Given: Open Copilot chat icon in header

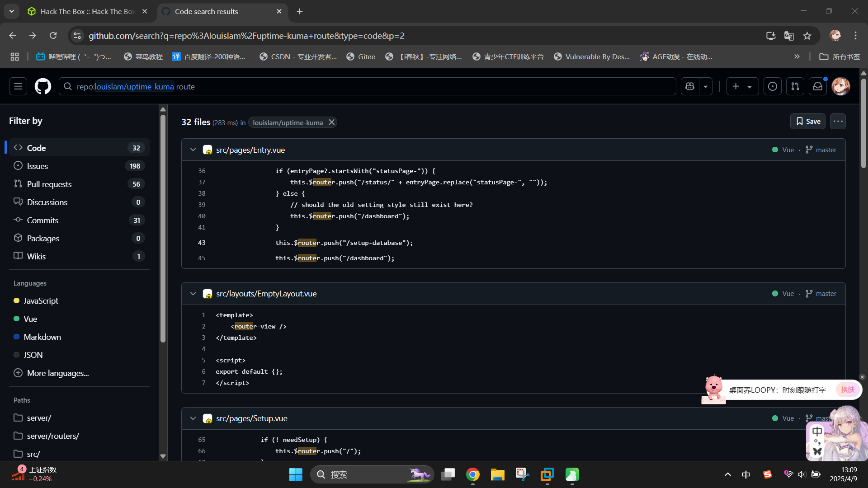Looking at the screenshot, I should click(690, 86).
